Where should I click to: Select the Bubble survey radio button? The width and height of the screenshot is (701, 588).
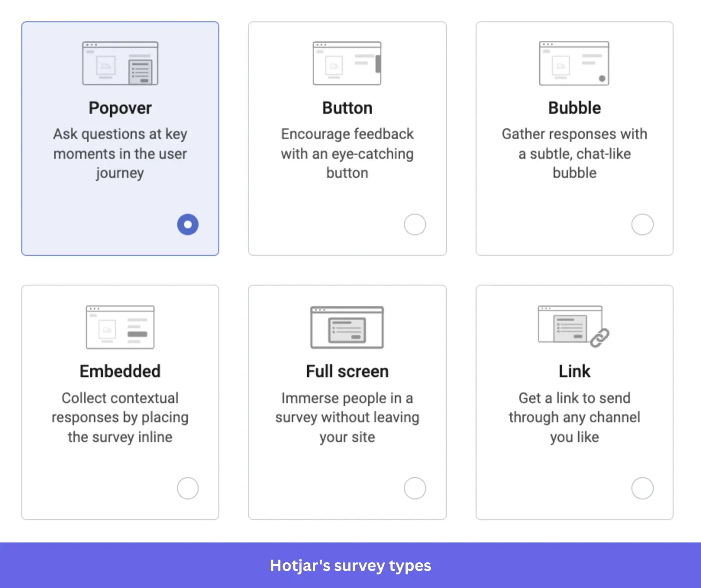(642, 224)
